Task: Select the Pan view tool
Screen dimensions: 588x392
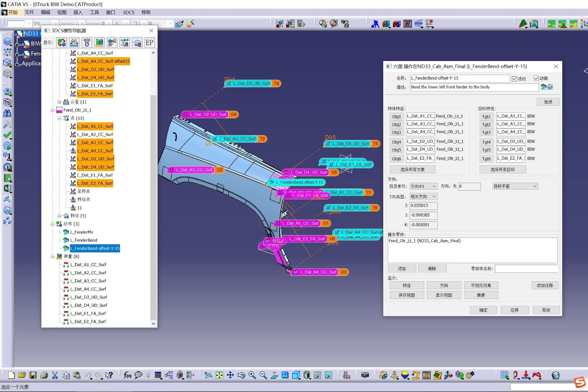Action: click(x=230, y=375)
